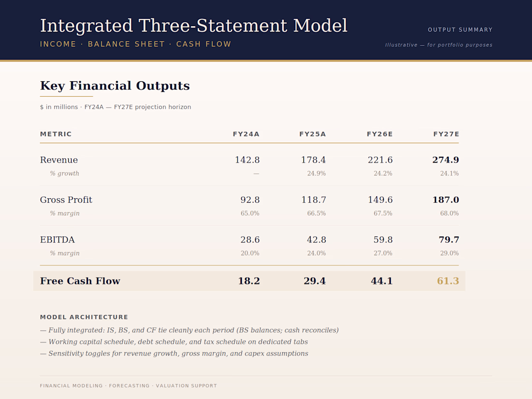Select the Sensitivity toggles bullet line
Viewport: 532px width, 399px height.
(174, 354)
